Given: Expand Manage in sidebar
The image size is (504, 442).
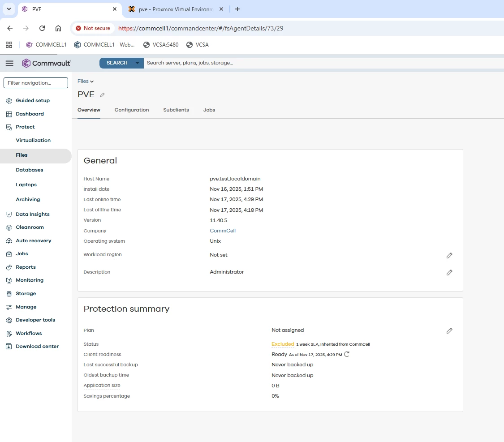Looking at the screenshot, I should [26, 307].
